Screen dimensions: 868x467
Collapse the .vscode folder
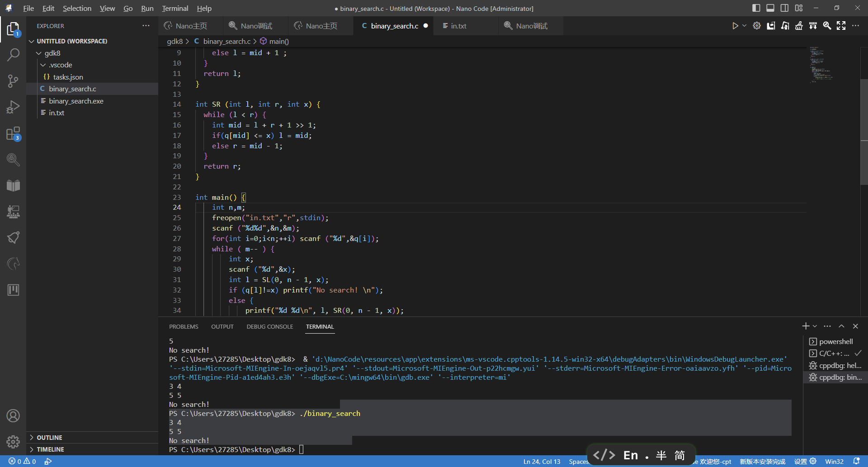(92, 65)
